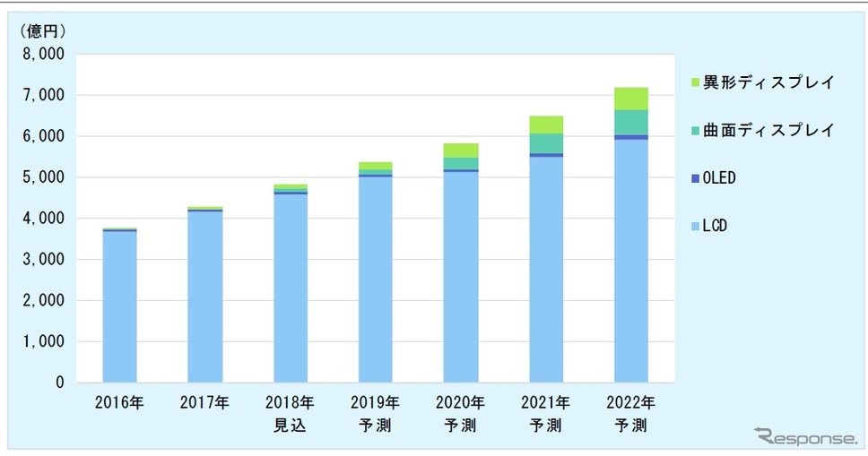Click the (億円) unit label
868x456 pixels.
click(43, 31)
